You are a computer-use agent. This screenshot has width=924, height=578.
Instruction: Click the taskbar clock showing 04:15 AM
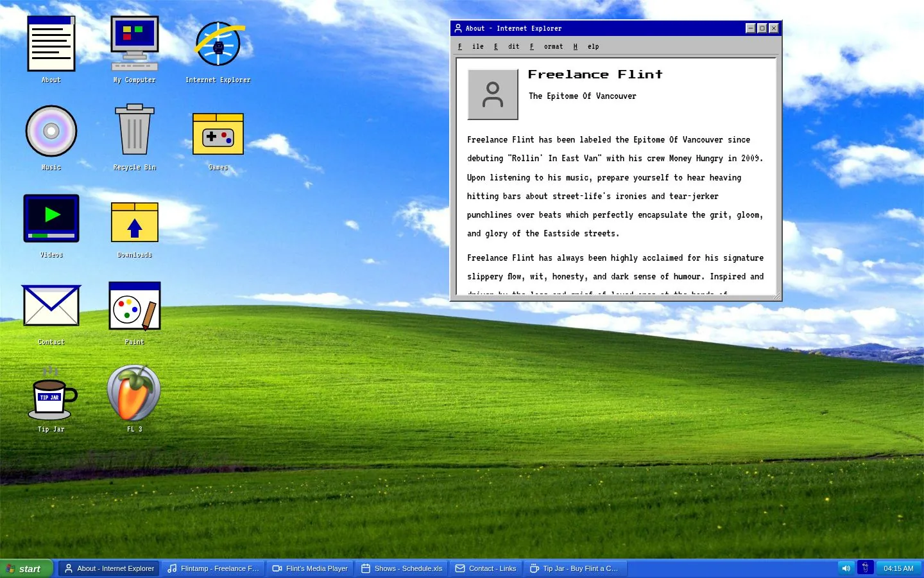click(x=898, y=568)
